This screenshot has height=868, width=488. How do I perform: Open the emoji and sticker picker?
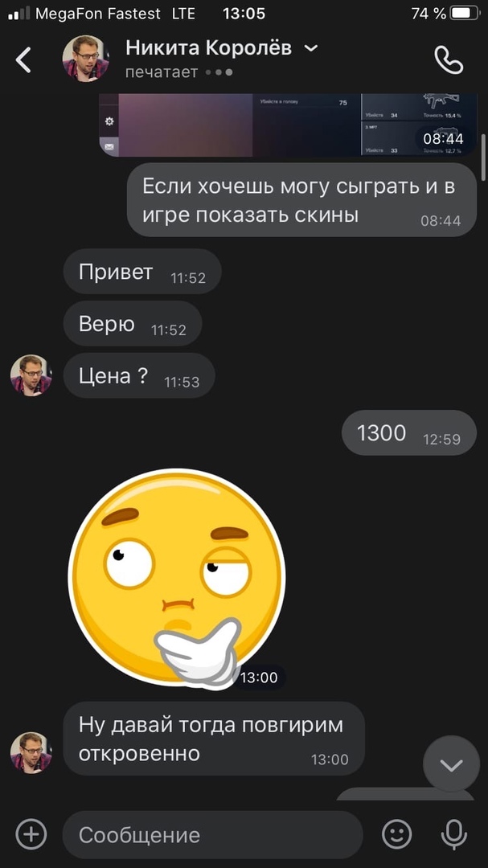[x=397, y=834]
